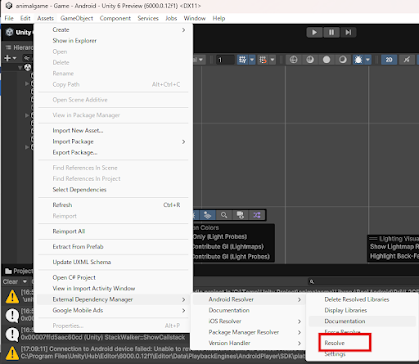
Task: Choose Extract From Prefab
Action: point(113,247)
